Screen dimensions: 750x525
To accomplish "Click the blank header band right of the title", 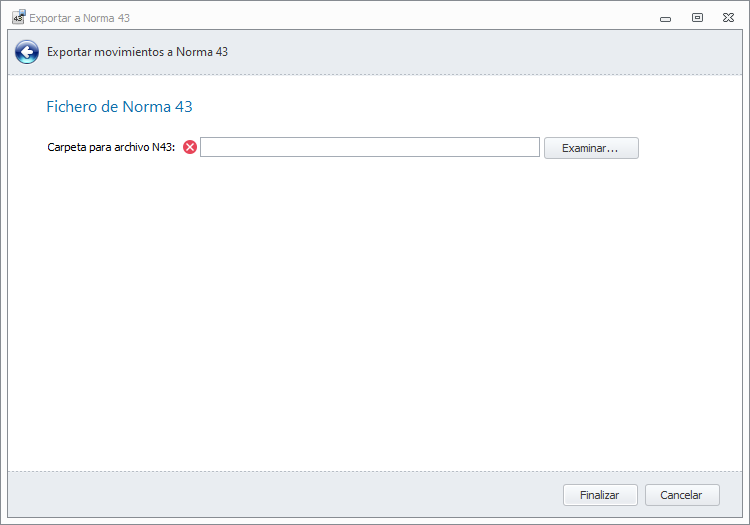I will 480,52.
